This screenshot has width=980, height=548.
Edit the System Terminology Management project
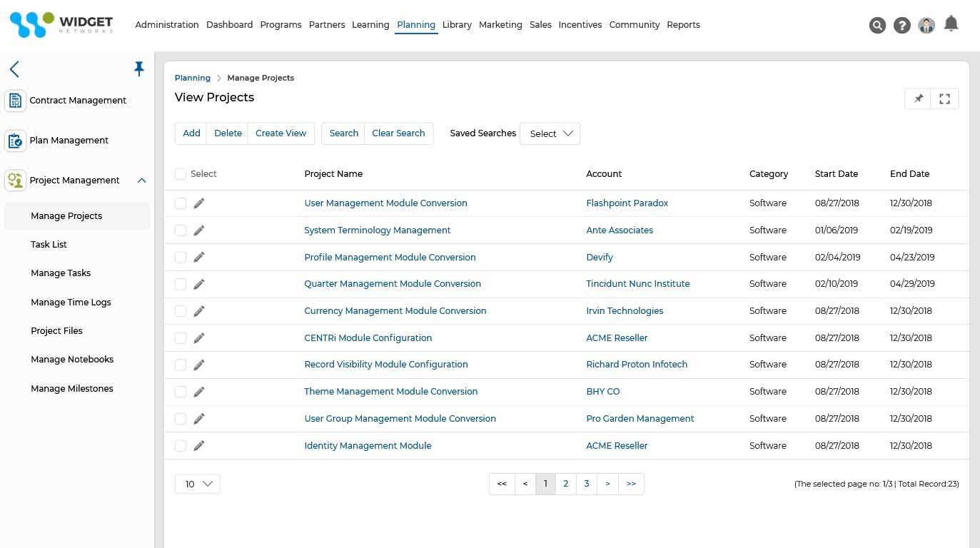[199, 230]
